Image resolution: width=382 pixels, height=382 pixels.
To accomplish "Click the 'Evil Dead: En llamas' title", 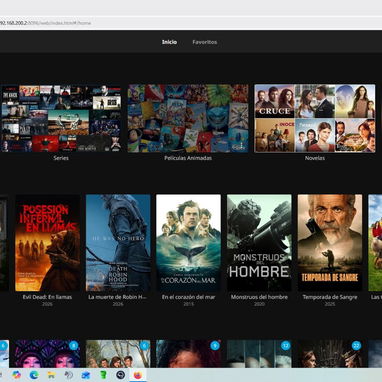I will 47,297.
